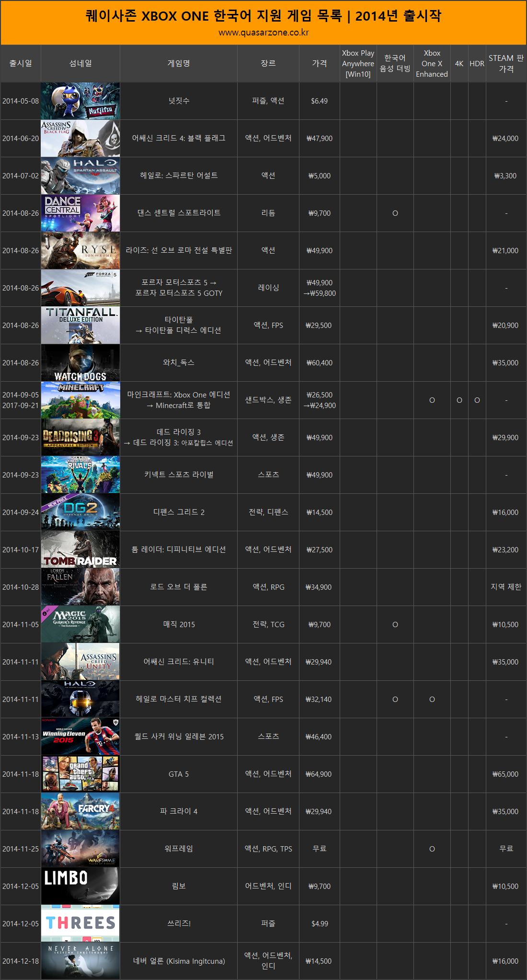Select game name 로드 오브 더 폴른
Image resolution: width=527 pixels, height=980 pixels.
click(x=179, y=587)
